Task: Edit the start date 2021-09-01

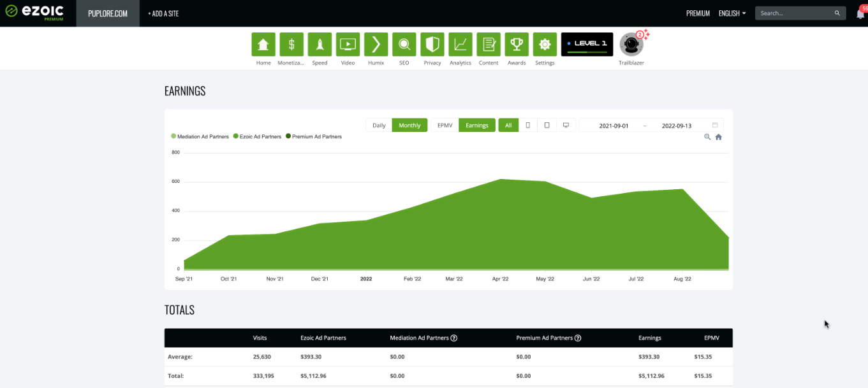Action: 614,126
